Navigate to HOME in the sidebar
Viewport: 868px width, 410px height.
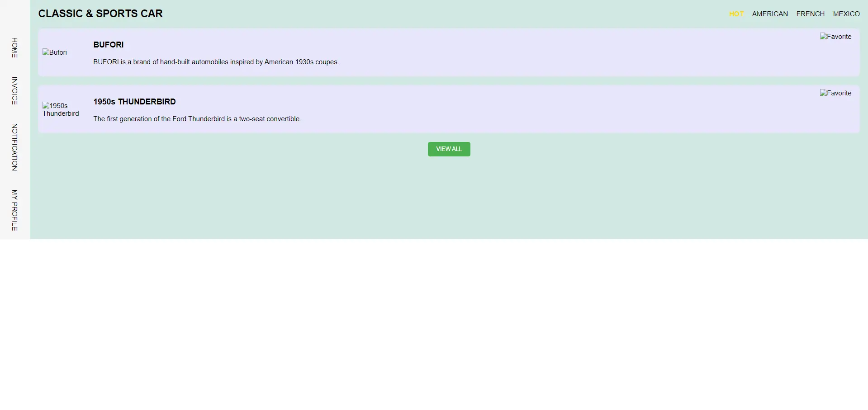point(14,47)
